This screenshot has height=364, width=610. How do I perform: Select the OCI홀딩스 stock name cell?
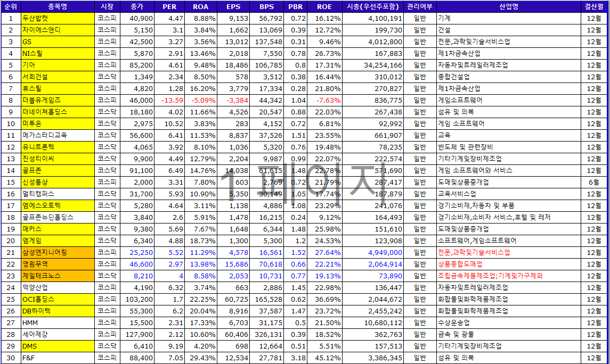pyautogui.click(x=58, y=299)
